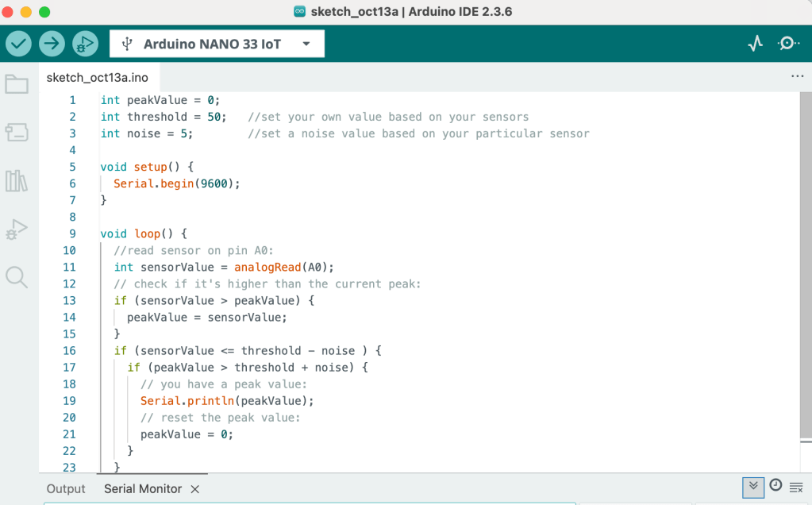Clear the Serial Monitor output
This screenshot has width=812, height=505.
pos(796,487)
